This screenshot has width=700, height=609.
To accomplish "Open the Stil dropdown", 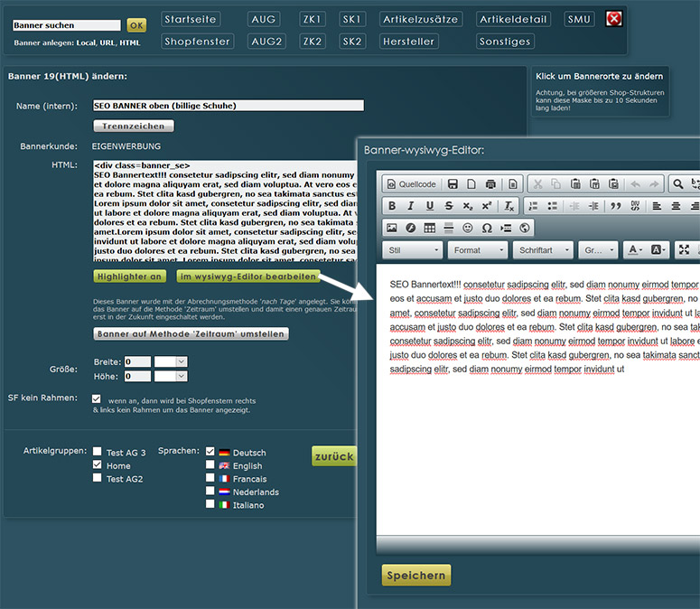I will pos(413,250).
